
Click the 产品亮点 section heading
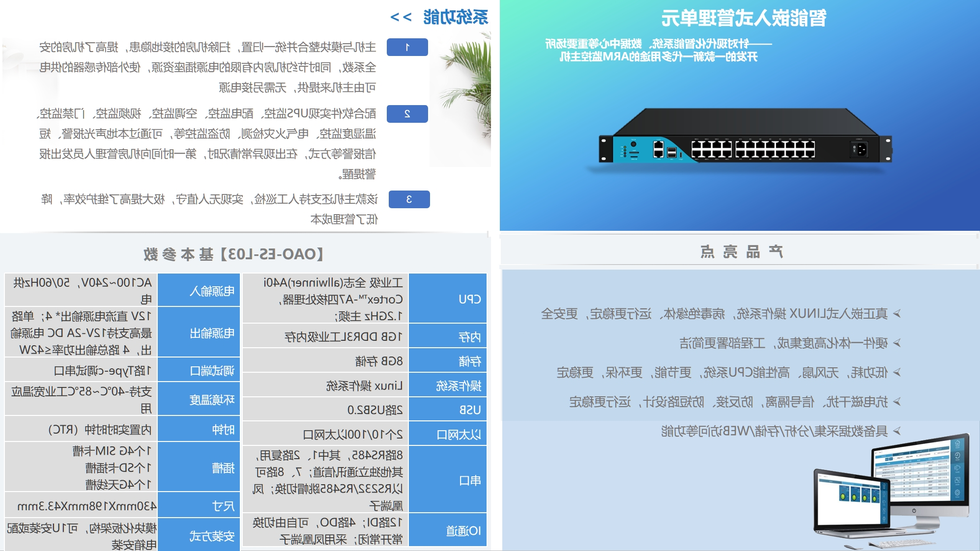(741, 252)
